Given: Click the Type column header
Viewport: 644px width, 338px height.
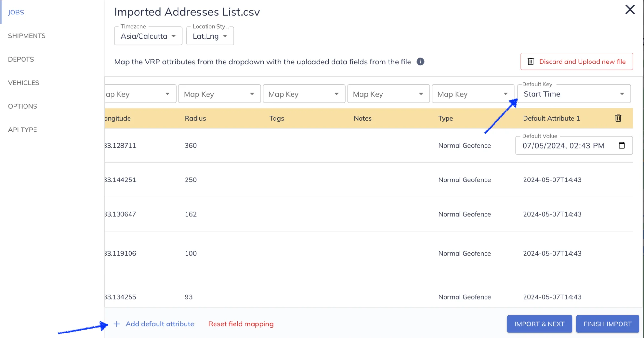Looking at the screenshot, I should point(446,118).
